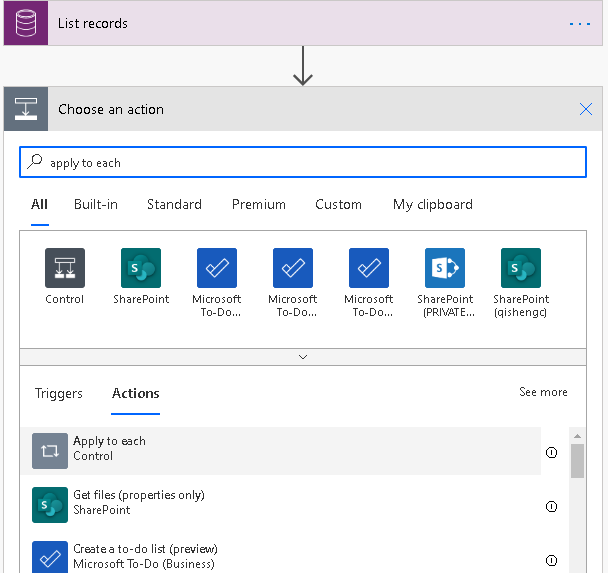Show info for Get files action
The width and height of the screenshot is (608, 573).
(551, 506)
